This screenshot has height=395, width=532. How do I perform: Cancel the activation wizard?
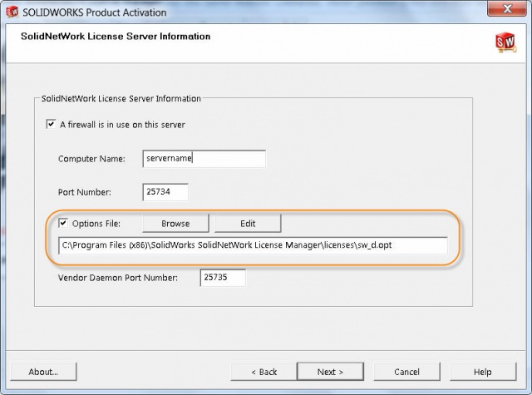click(406, 372)
